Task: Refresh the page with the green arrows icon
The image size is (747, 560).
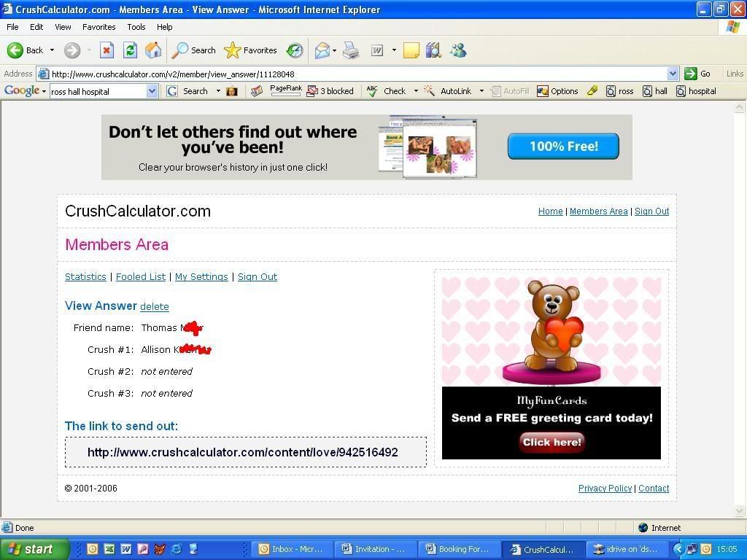Action: 130,50
